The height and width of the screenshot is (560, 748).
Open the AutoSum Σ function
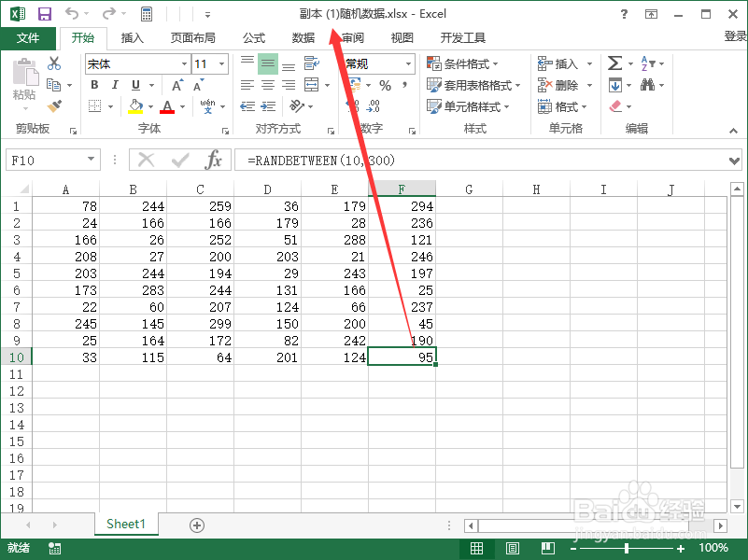(615, 63)
